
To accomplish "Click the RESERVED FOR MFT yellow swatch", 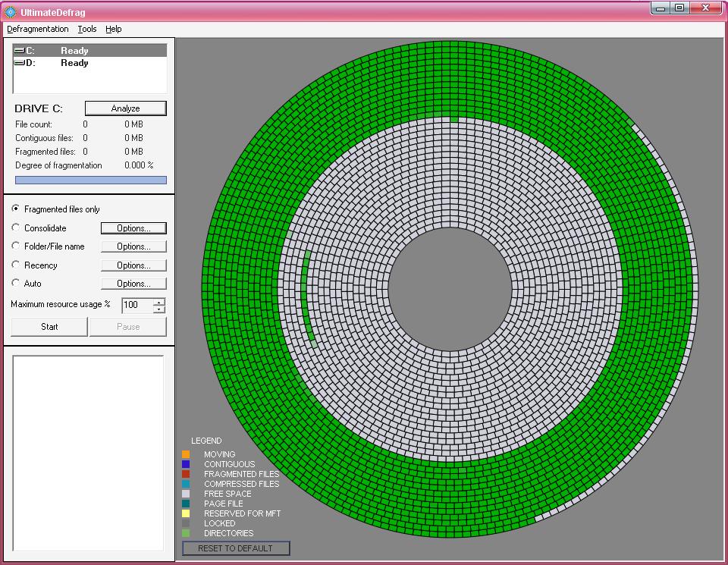I will (x=186, y=513).
